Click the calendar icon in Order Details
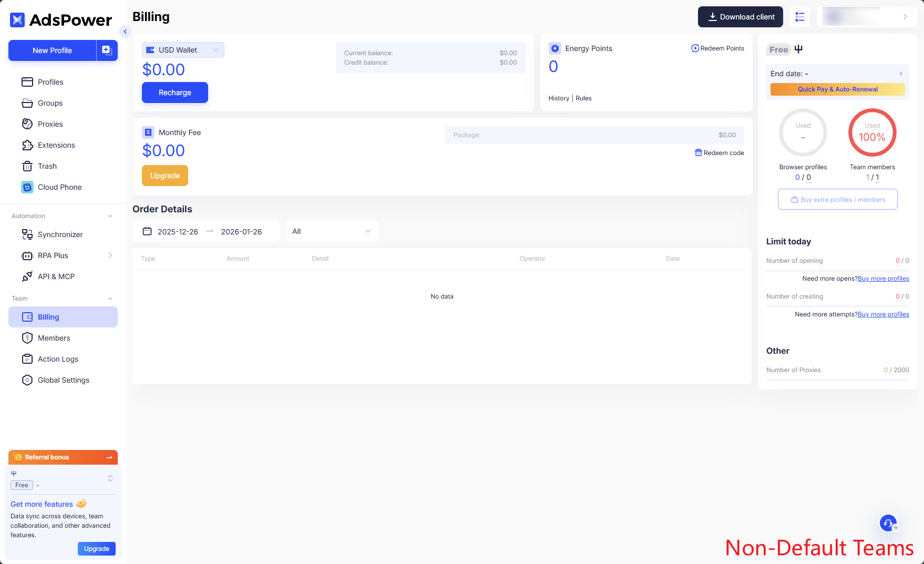 point(148,231)
